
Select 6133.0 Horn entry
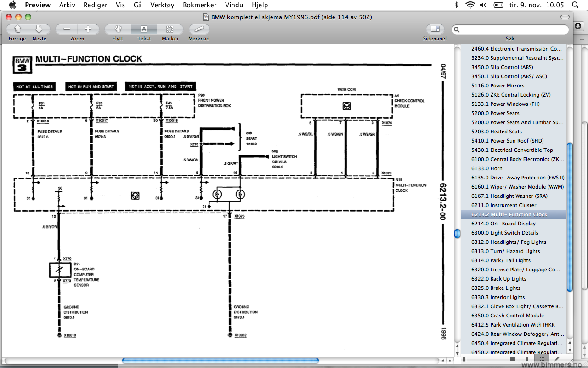click(513, 168)
